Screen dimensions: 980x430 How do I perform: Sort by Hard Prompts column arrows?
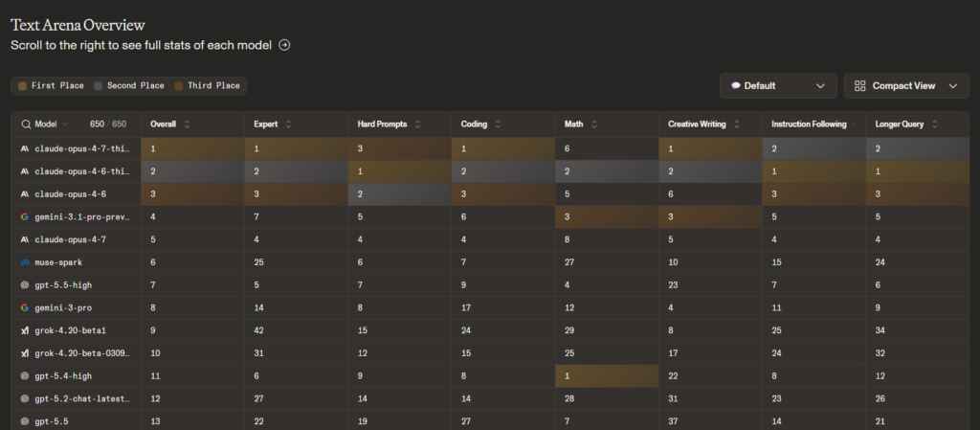[417, 124]
